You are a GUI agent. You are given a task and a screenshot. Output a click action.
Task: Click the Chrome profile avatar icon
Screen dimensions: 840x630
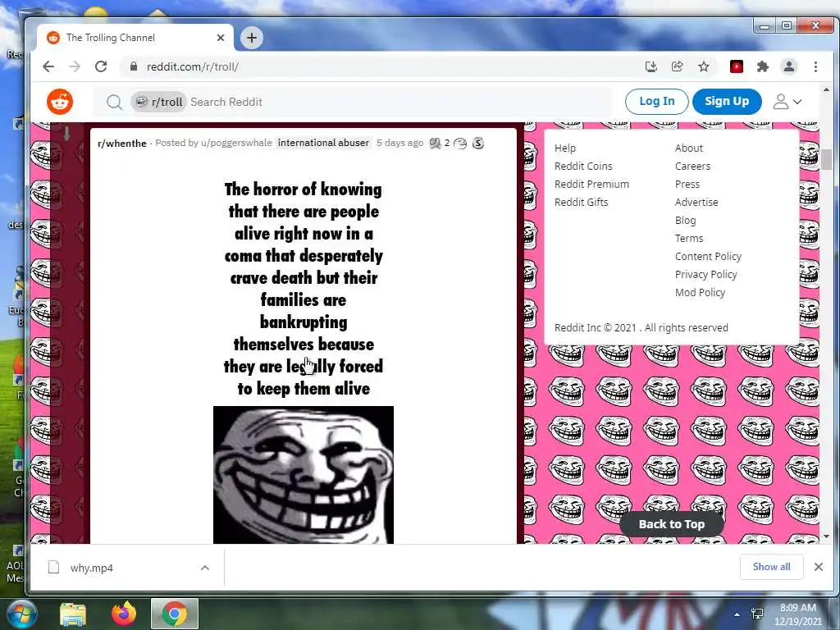788,66
